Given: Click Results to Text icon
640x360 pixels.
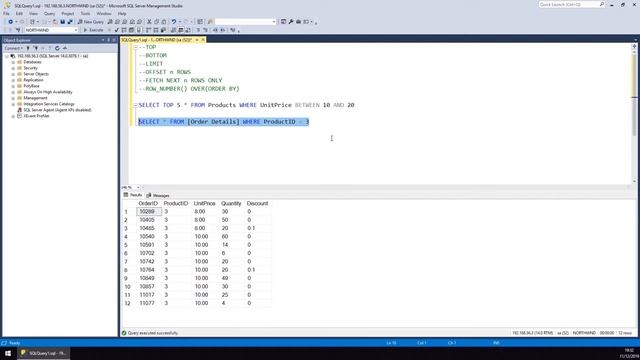Looking at the screenshot, I should pyautogui.click(x=173, y=30).
